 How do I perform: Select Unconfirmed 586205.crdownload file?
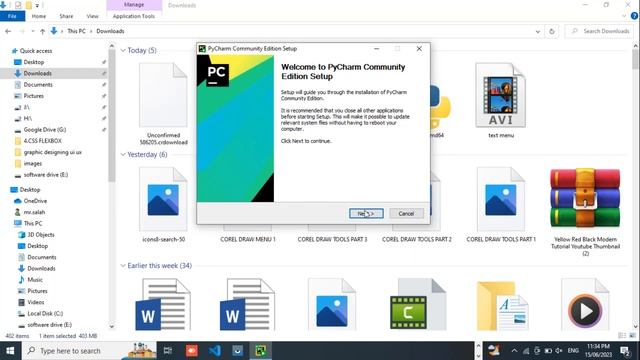point(163,104)
